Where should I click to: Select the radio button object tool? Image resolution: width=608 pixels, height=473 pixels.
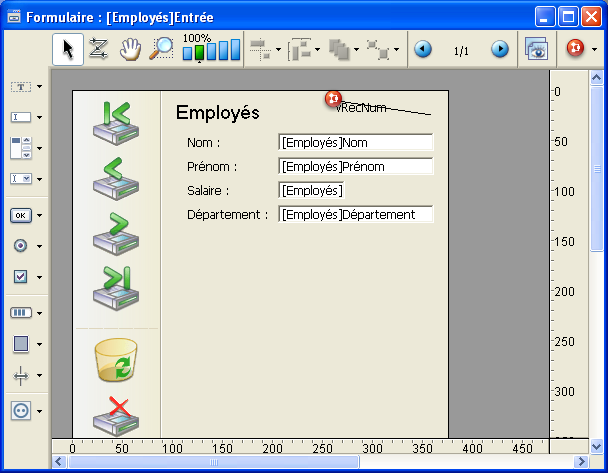point(21,245)
